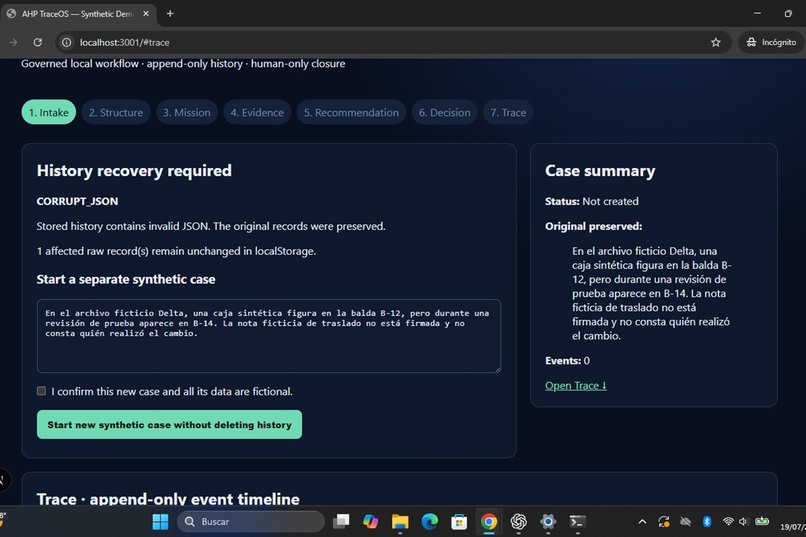The height and width of the screenshot is (537, 806).
Task: Focus the synthetic case description textarea
Action: [x=269, y=336]
